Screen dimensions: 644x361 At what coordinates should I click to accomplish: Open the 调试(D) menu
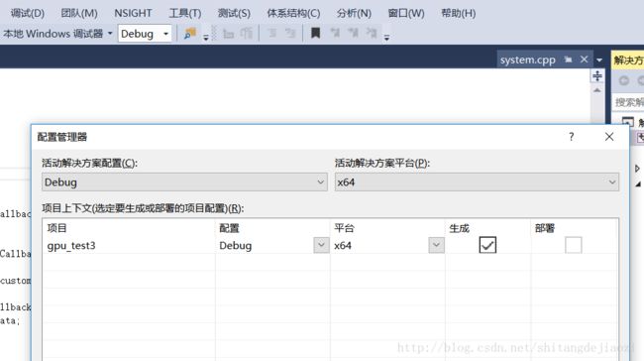[27, 13]
